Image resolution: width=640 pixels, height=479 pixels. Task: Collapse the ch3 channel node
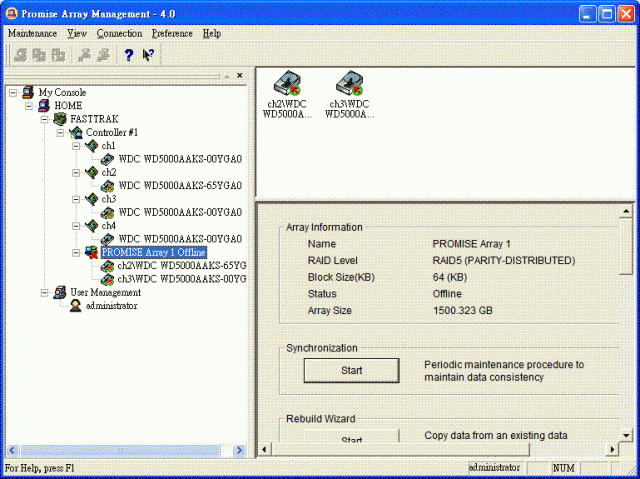pyautogui.click(x=76, y=200)
